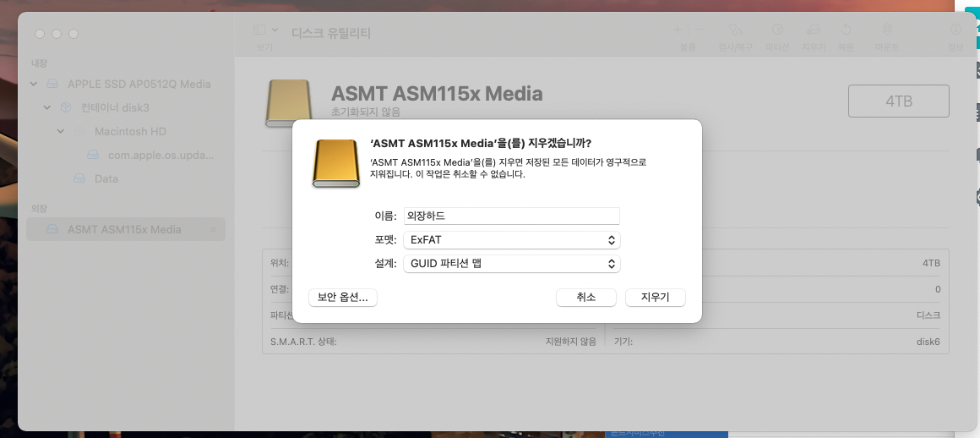Select ASMT ASM115x Media in sidebar
Viewport: 980px width, 438px height.
pyautogui.click(x=124, y=230)
